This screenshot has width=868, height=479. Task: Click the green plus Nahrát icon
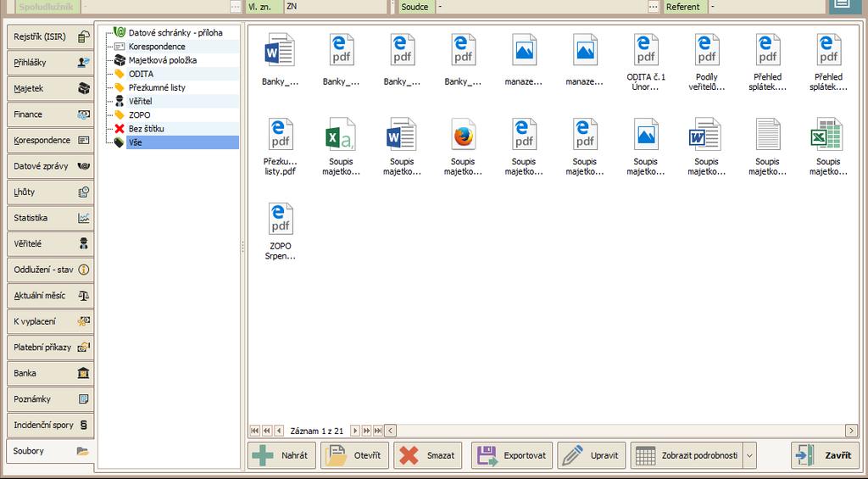[263, 456]
